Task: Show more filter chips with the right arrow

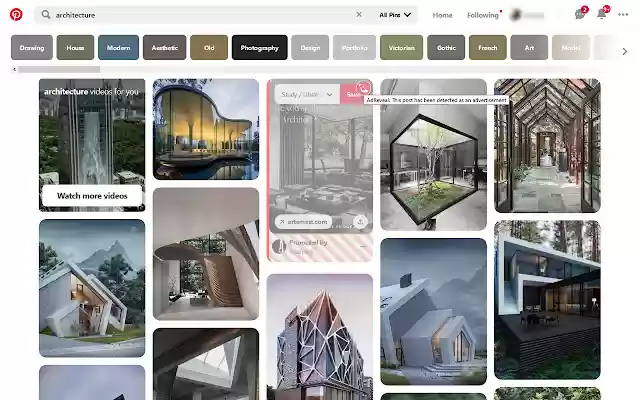Action: tap(624, 51)
